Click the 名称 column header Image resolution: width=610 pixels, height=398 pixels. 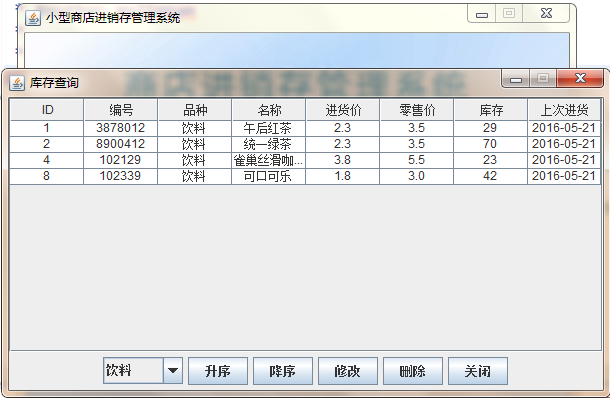click(x=268, y=110)
